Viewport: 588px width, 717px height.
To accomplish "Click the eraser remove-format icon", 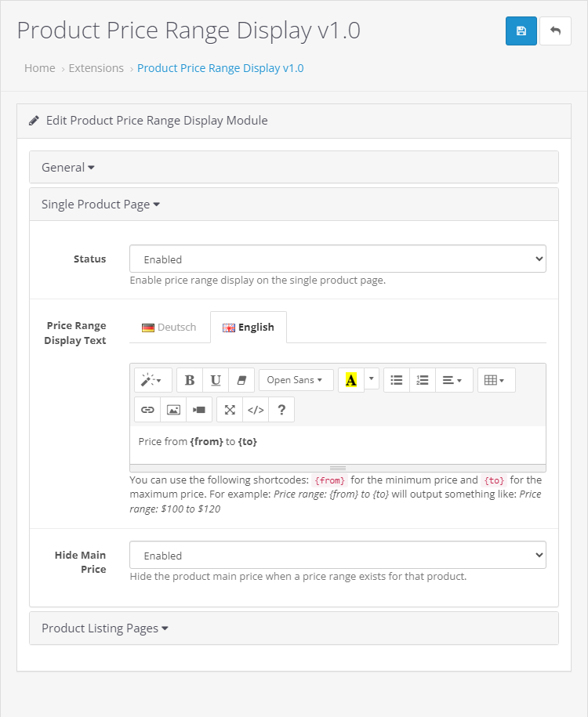I will pyautogui.click(x=241, y=380).
